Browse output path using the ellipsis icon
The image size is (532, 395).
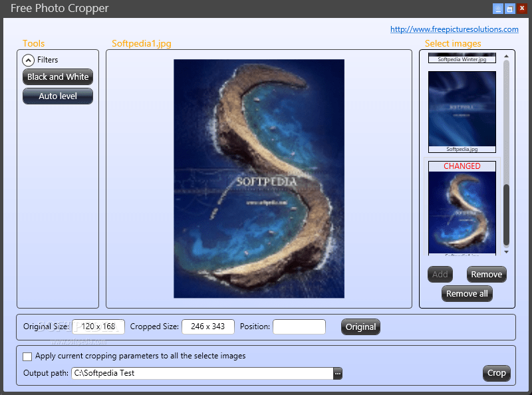338,373
